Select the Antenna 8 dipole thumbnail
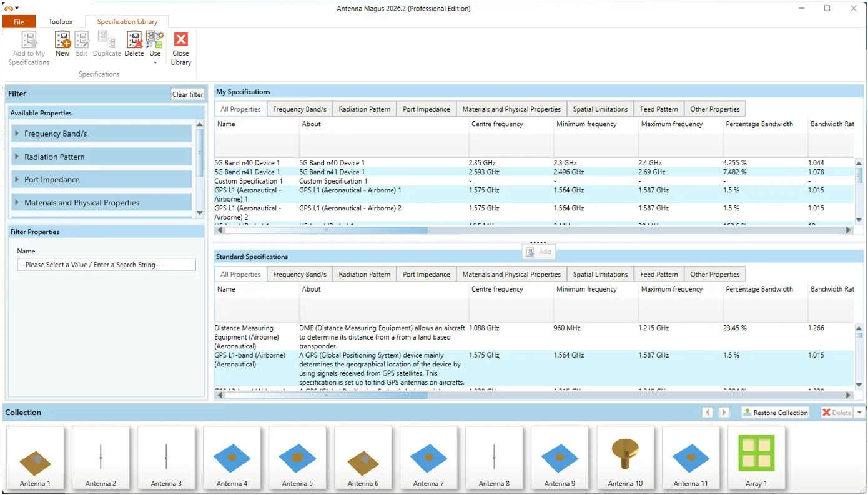The height and width of the screenshot is (495, 868). [494, 458]
